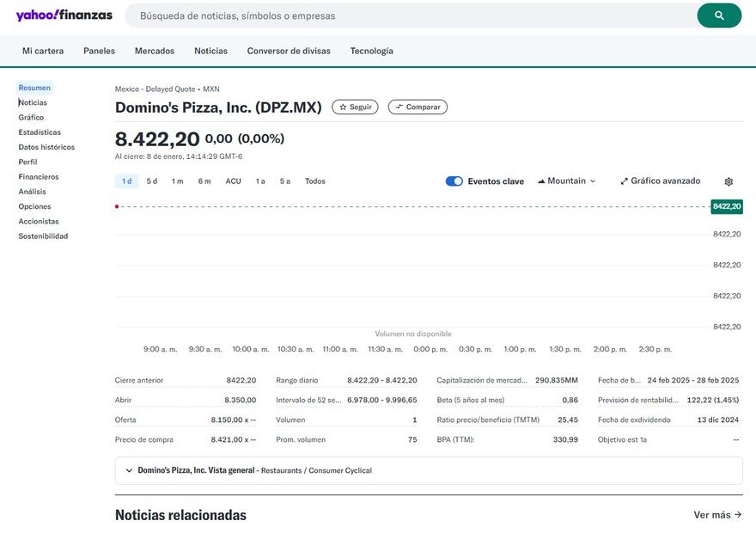This screenshot has height=533, width=756.
Task: Choose the Todos chart range
Action: [315, 181]
